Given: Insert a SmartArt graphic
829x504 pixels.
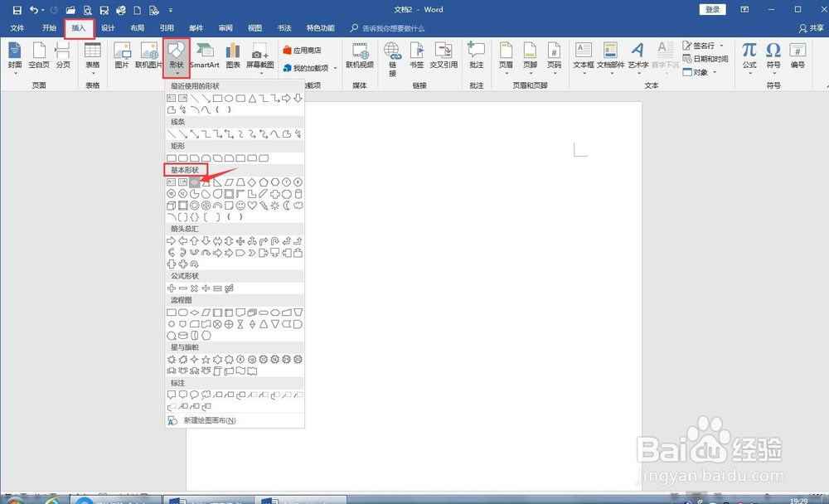Looking at the screenshot, I should (205, 56).
